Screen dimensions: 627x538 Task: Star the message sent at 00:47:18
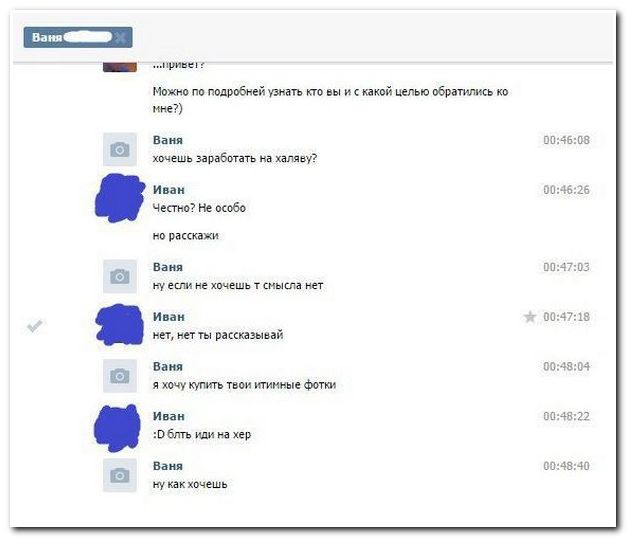click(x=530, y=317)
